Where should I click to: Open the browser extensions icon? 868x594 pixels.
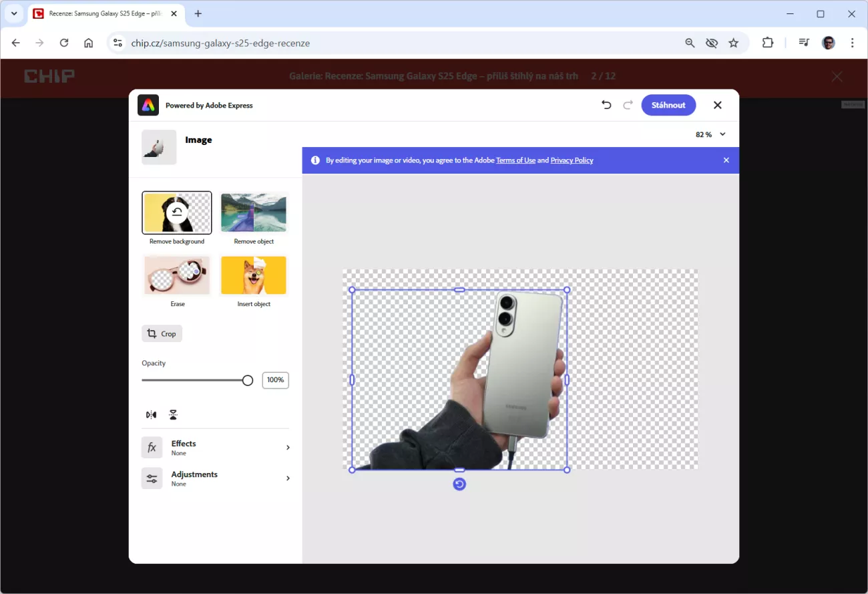[768, 43]
